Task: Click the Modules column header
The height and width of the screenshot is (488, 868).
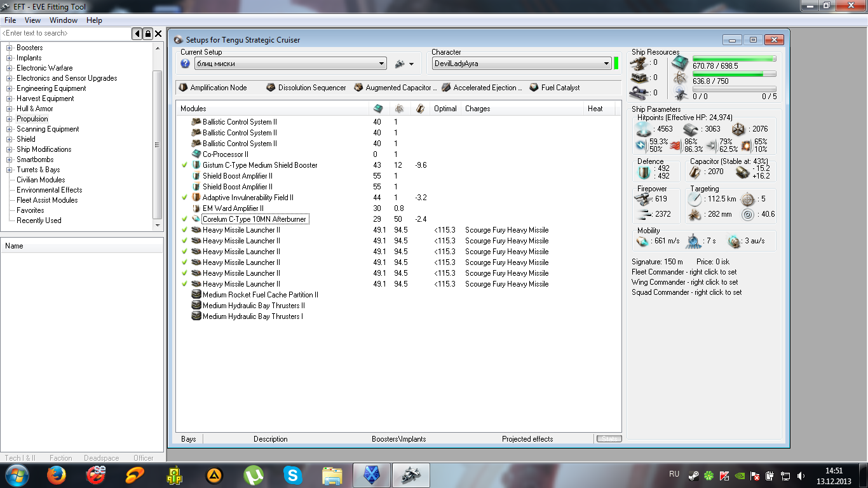Action: click(x=273, y=109)
